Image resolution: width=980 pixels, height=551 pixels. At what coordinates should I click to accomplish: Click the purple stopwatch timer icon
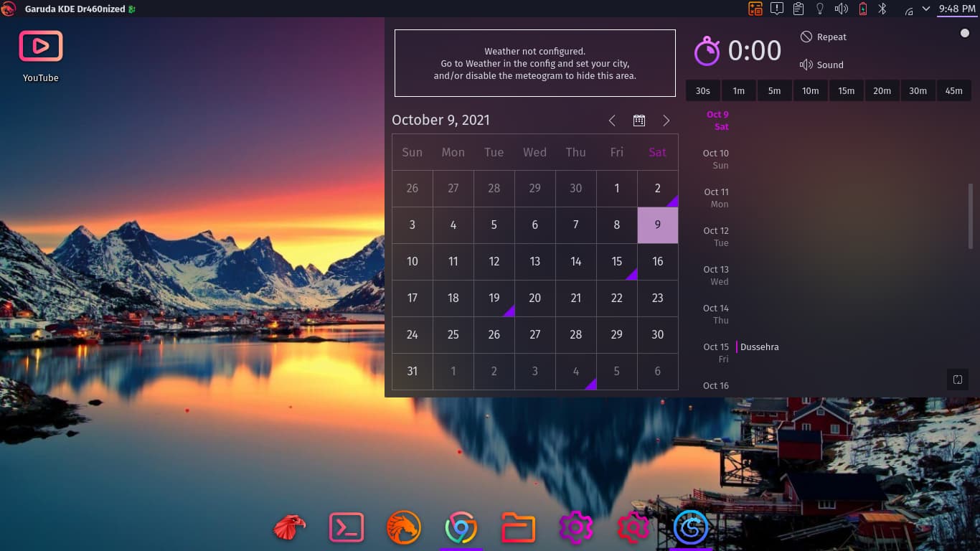click(707, 51)
